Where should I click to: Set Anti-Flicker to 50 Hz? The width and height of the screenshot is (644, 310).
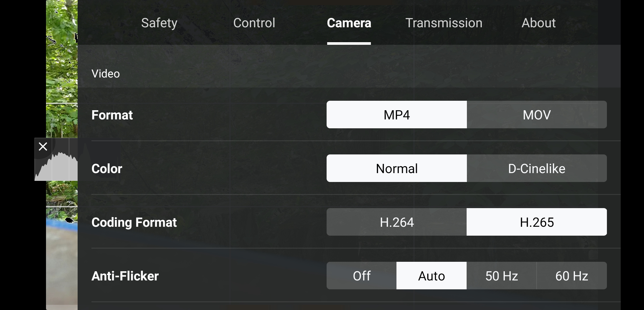tap(502, 276)
